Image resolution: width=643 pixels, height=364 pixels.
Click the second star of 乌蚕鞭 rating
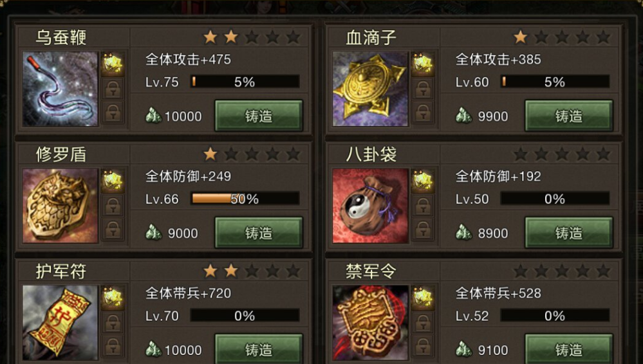(231, 37)
